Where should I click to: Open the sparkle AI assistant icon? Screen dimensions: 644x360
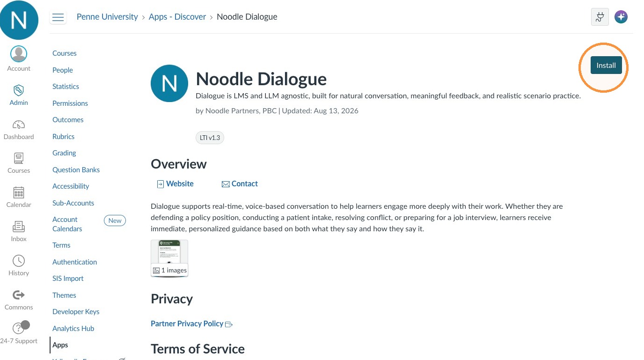pos(621,17)
